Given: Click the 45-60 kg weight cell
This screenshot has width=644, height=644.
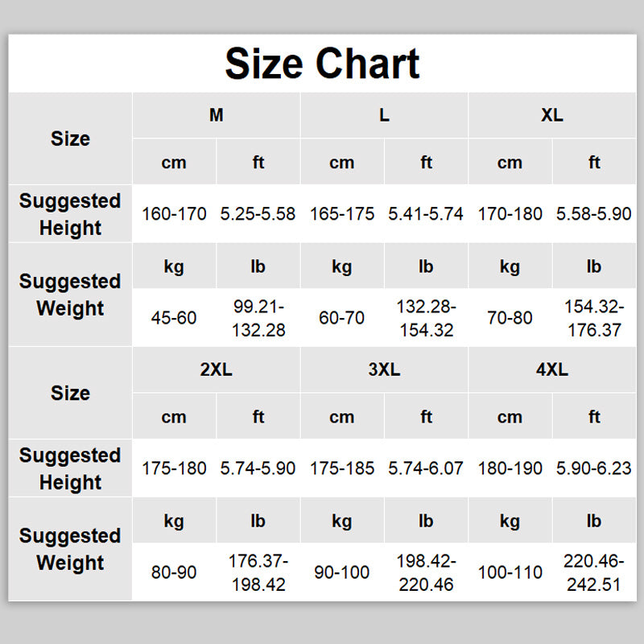Looking at the screenshot, I should coord(174,318).
